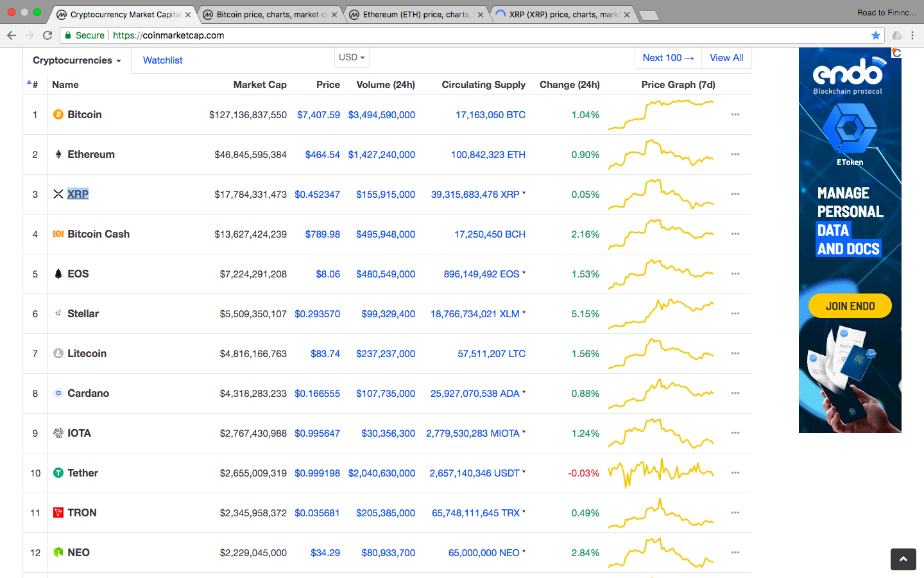Viewport: 924px width, 578px height.
Task: Sort by Change (24h) column header
Action: pyautogui.click(x=570, y=85)
